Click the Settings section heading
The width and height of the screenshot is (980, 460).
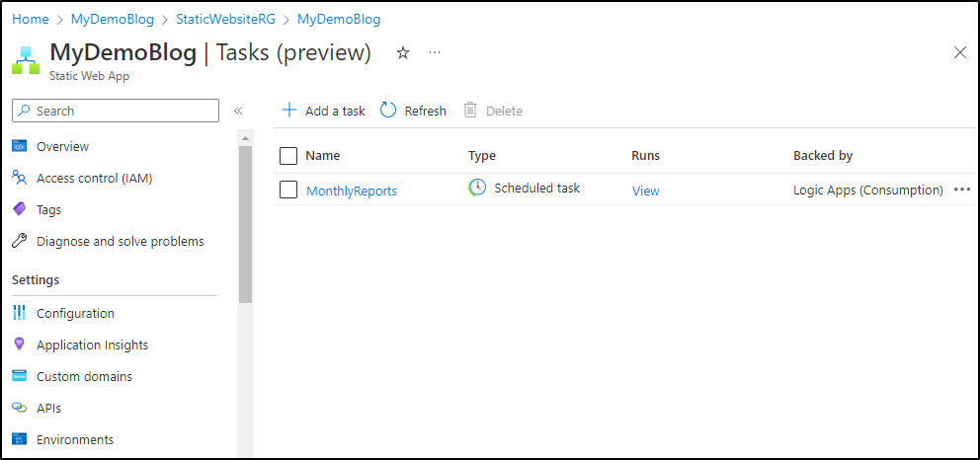pos(36,279)
